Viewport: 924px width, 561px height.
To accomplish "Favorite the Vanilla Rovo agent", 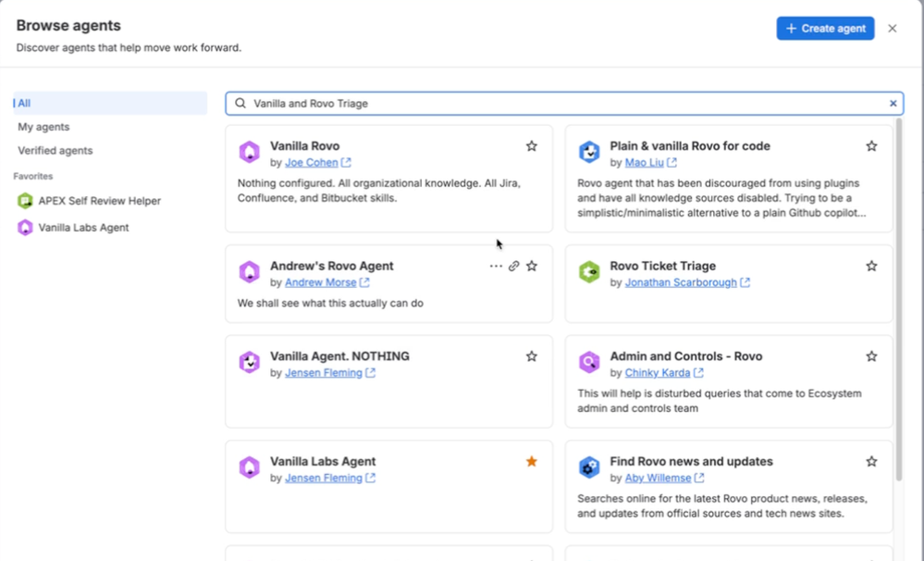I will pos(532,145).
